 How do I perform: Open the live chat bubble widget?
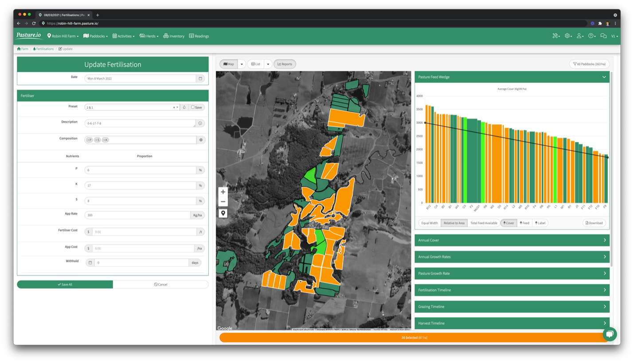tap(609, 334)
